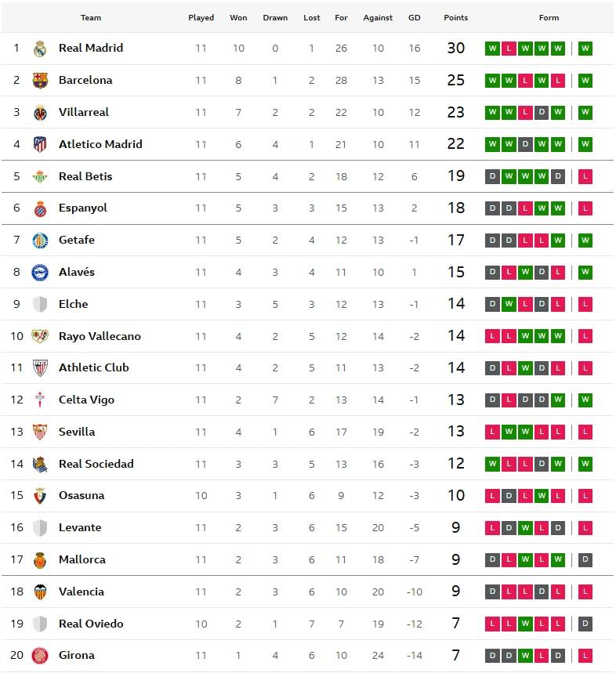The image size is (616, 673).
Task: Click Mallorca's latest draw form badge
Action: (x=585, y=560)
